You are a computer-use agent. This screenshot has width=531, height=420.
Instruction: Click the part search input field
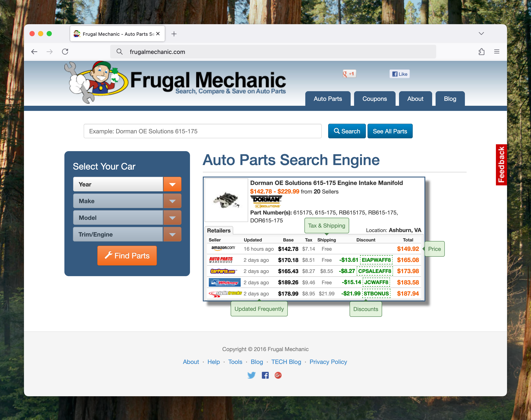pos(202,131)
